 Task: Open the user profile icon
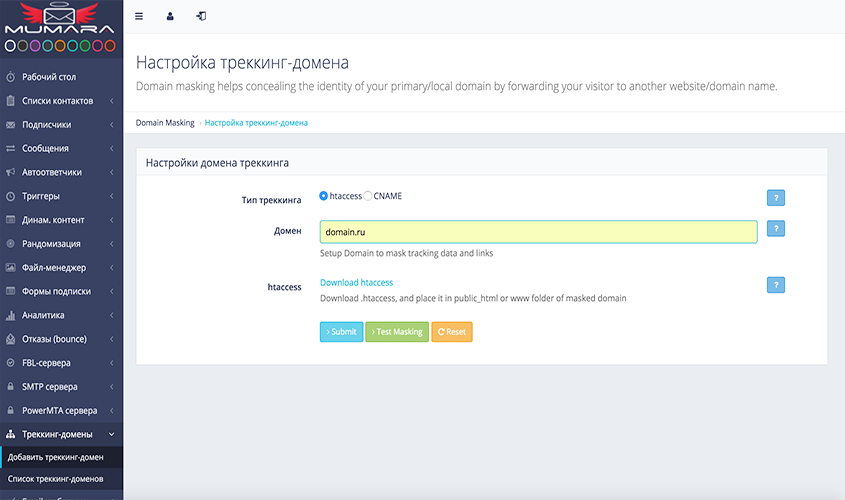point(170,16)
